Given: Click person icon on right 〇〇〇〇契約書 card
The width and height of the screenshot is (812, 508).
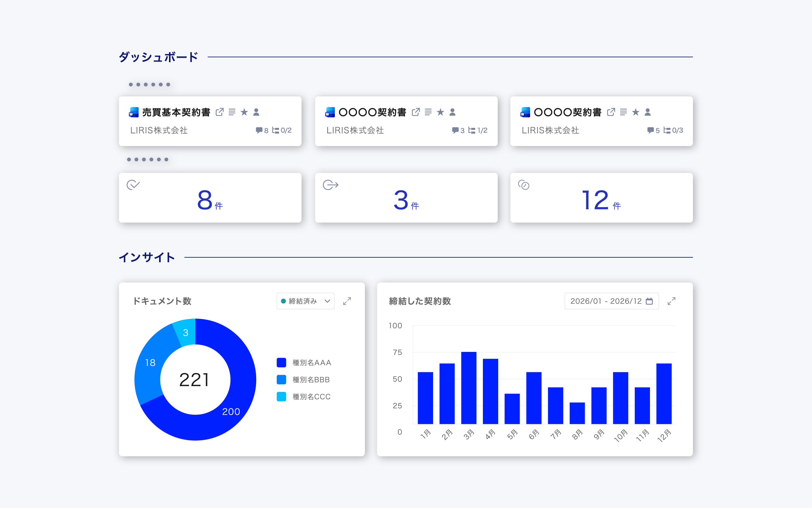Looking at the screenshot, I should pos(647,112).
